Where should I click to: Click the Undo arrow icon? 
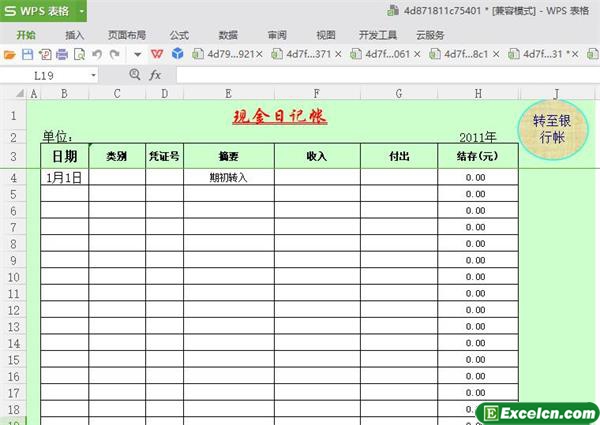pos(96,53)
